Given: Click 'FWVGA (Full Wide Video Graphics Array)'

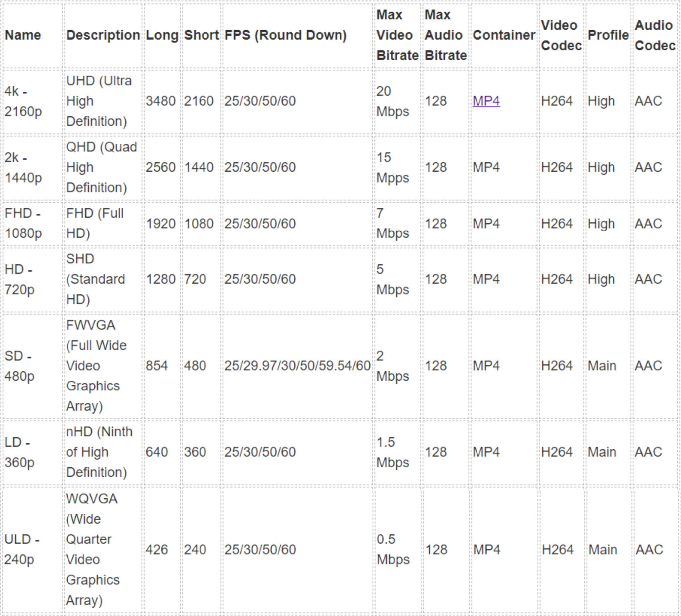Looking at the screenshot, I should pyautogui.click(x=96, y=366).
